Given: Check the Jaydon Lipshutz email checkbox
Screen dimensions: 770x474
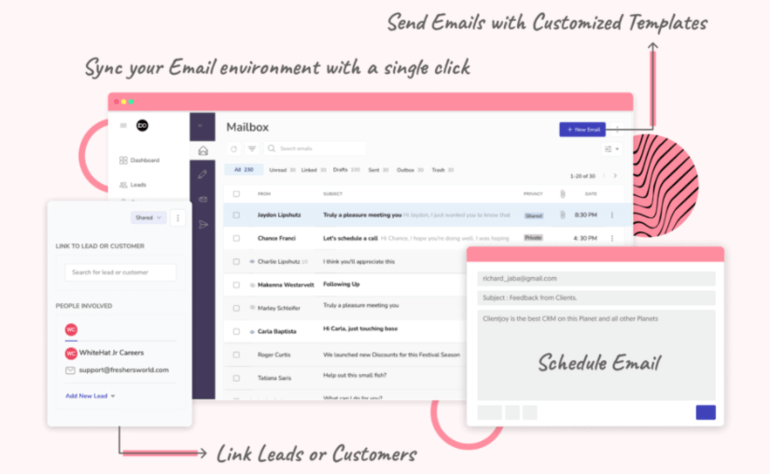Looking at the screenshot, I should [236, 215].
